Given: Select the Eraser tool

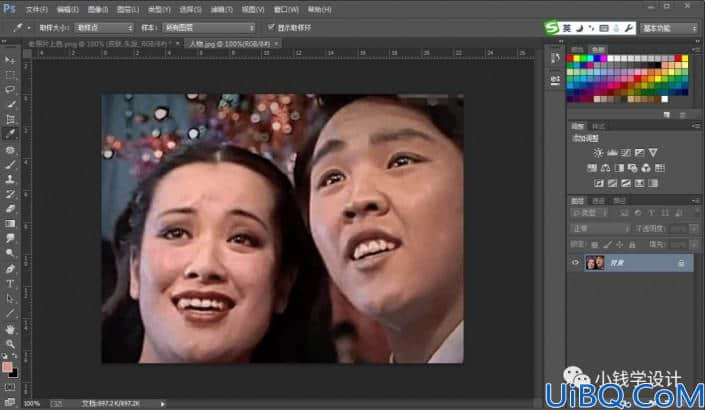Looking at the screenshot, I should pos(10,209).
